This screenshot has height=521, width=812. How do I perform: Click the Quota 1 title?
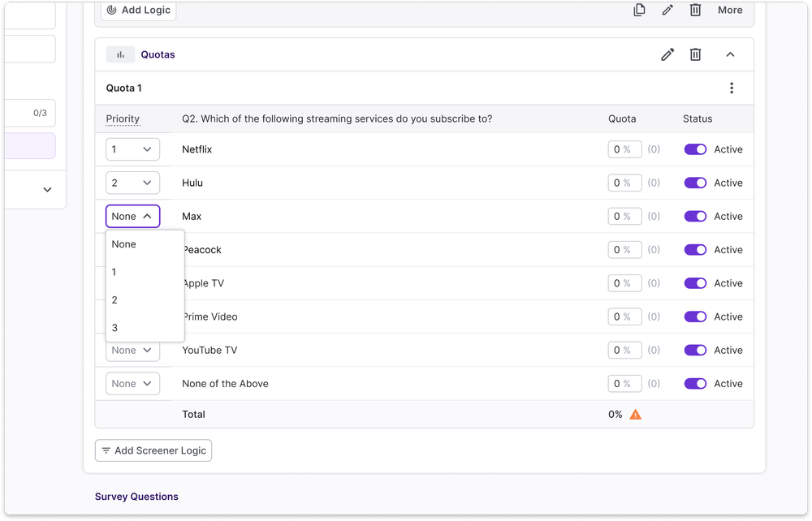(x=123, y=88)
